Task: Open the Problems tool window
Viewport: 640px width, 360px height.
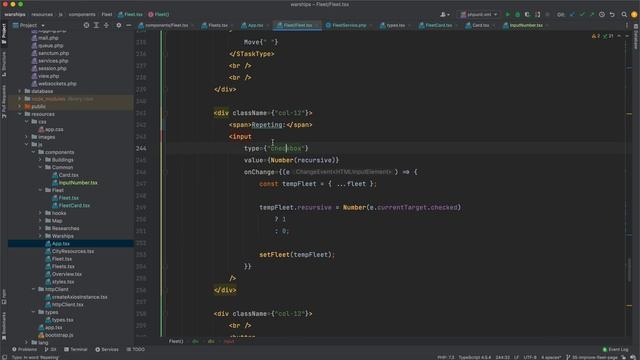Action: [24, 349]
